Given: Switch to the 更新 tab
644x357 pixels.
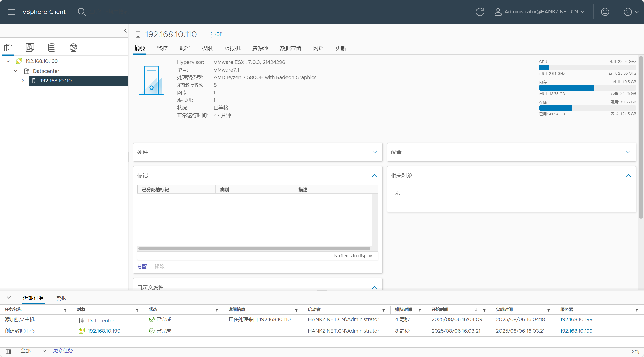Looking at the screenshot, I should [x=341, y=48].
